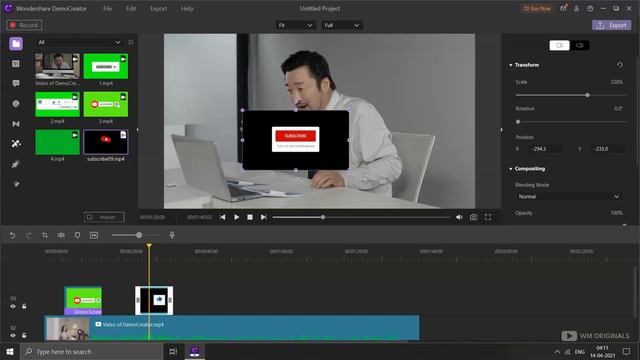Viewport: 640px width, 360px height.
Task: Switch to the audio properties tab
Action: (x=580, y=45)
